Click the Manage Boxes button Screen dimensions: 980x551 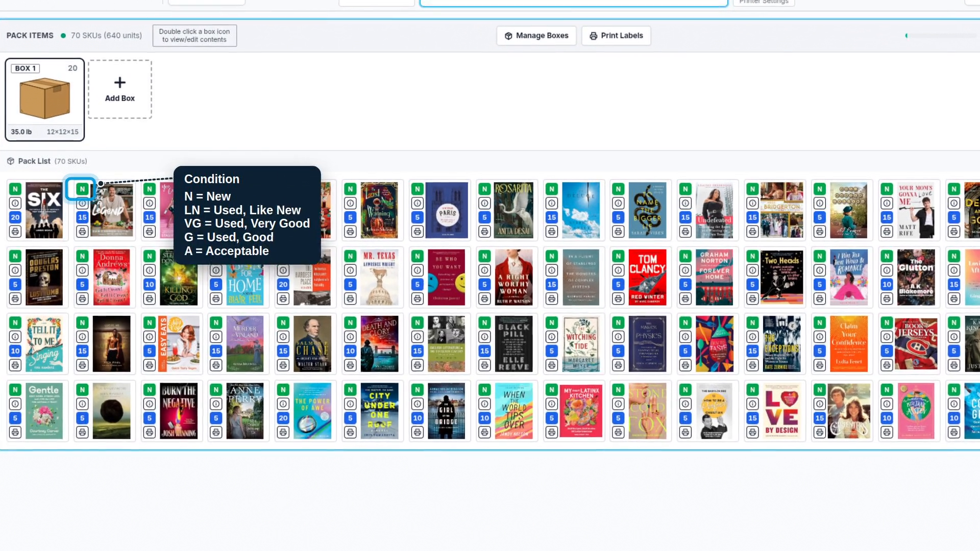tap(536, 36)
